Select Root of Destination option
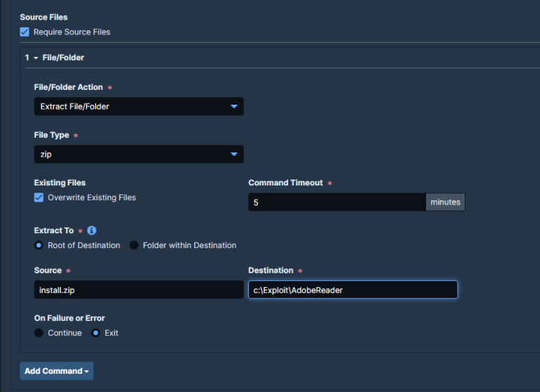This screenshot has width=540, height=392. [x=39, y=245]
